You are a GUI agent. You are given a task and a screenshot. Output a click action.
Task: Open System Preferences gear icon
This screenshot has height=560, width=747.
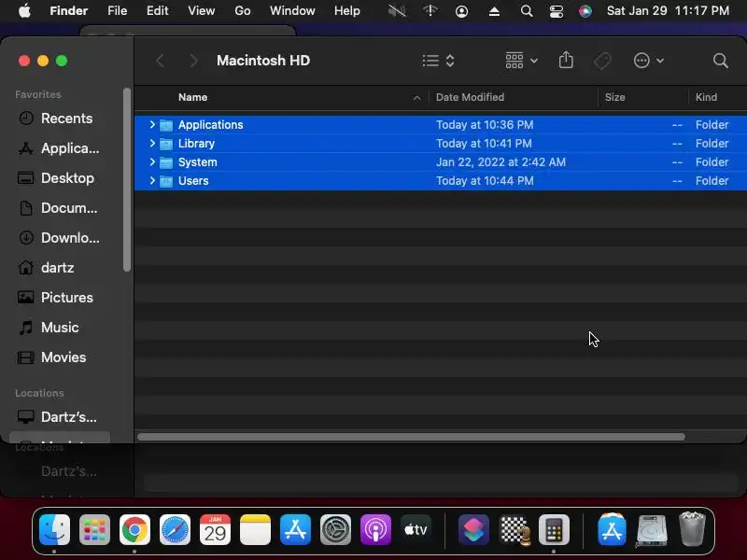pos(335,529)
